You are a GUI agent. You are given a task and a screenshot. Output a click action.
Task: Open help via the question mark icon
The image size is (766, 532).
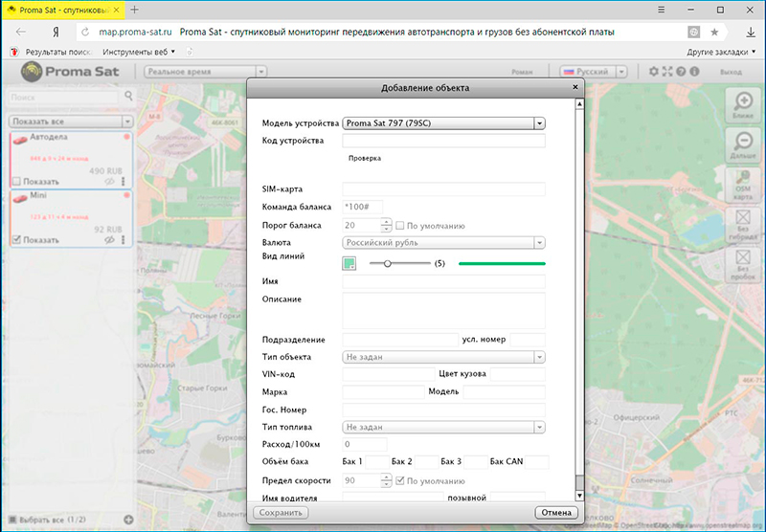point(681,72)
